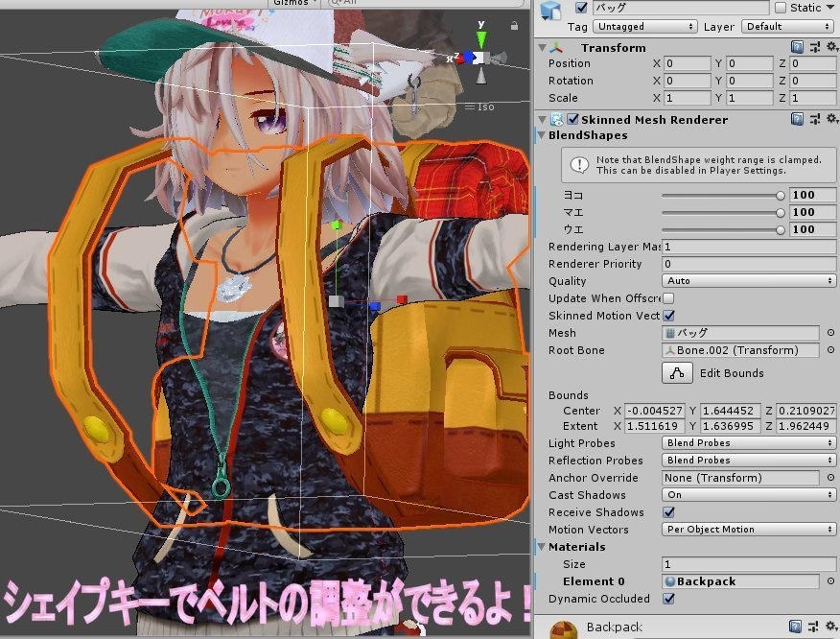The height and width of the screenshot is (639, 840).
Task: Click the green Y axis gizmo cone
Action: pyautogui.click(x=481, y=39)
